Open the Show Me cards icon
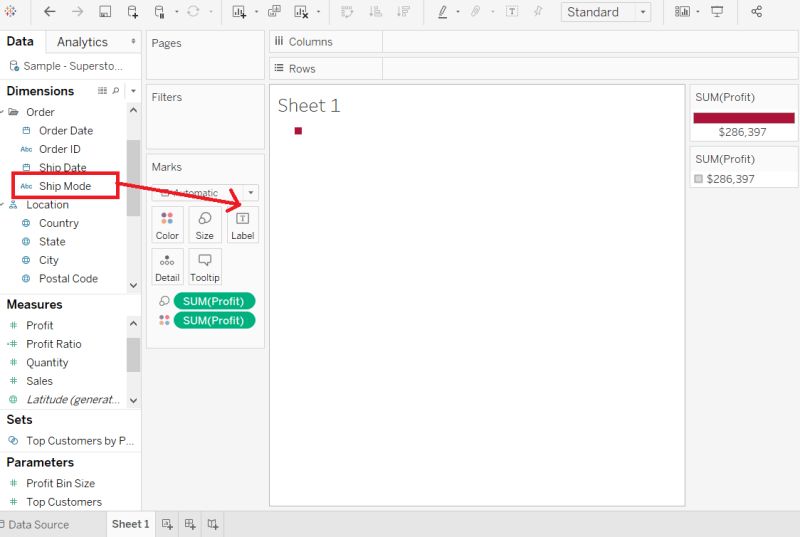The height and width of the screenshot is (537, 800). [682, 11]
